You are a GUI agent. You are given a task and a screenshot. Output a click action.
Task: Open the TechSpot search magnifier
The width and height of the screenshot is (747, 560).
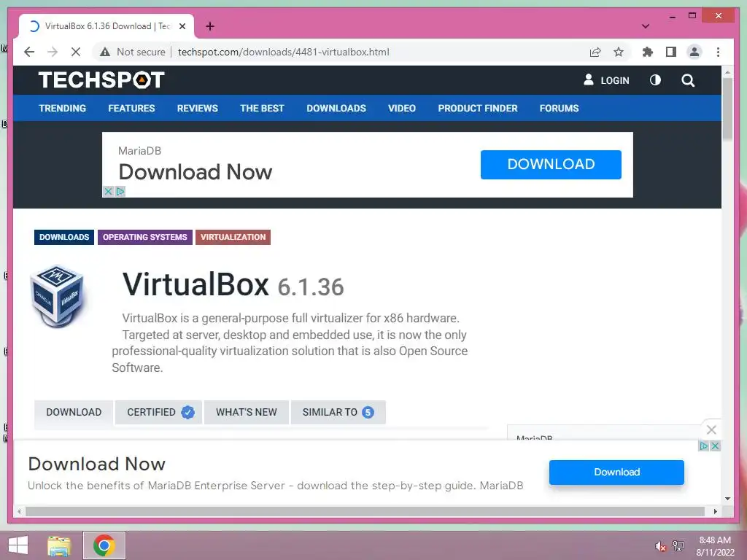pyautogui.click(x=688, y=80)
